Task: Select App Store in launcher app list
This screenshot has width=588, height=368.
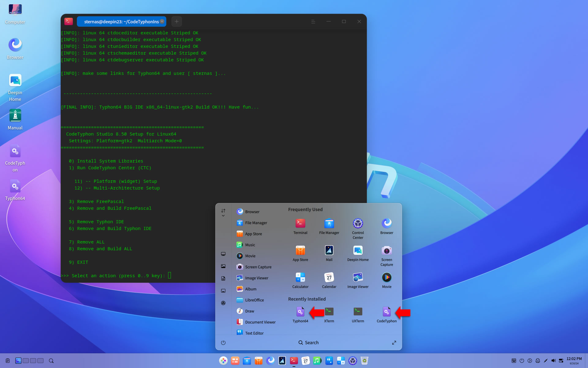Action: (x=257, y=234)
